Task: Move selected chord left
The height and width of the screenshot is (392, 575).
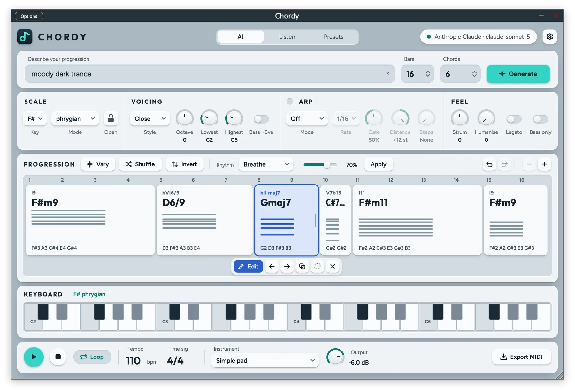Action: [272, 266]
